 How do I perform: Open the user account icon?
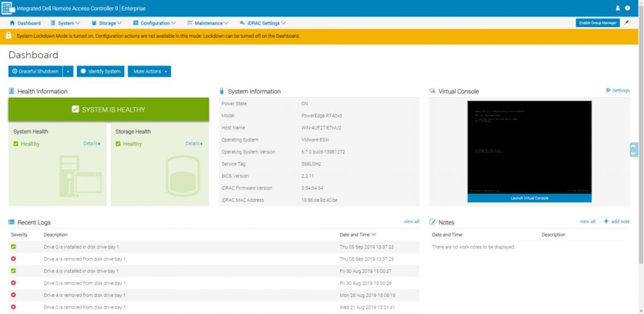coord(618,8)
